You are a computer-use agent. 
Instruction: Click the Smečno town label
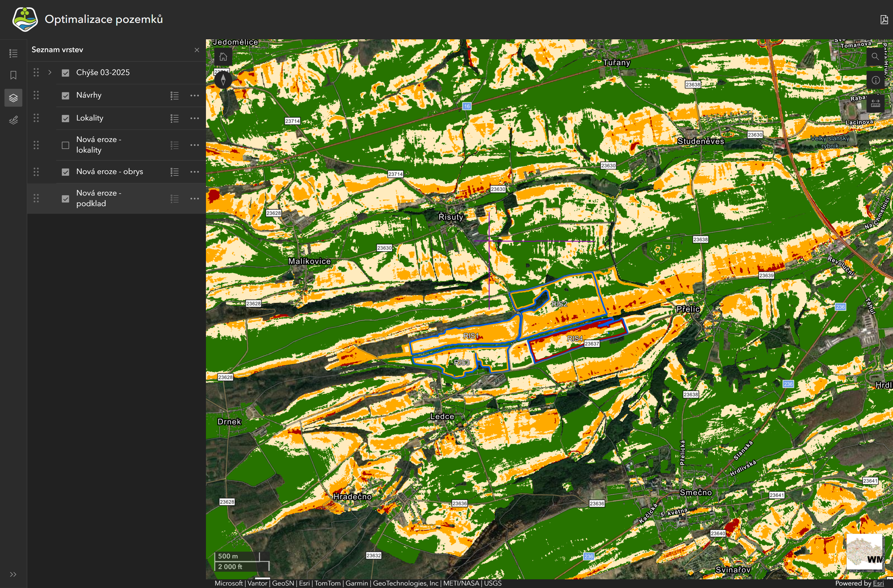(x=696, y=492)
